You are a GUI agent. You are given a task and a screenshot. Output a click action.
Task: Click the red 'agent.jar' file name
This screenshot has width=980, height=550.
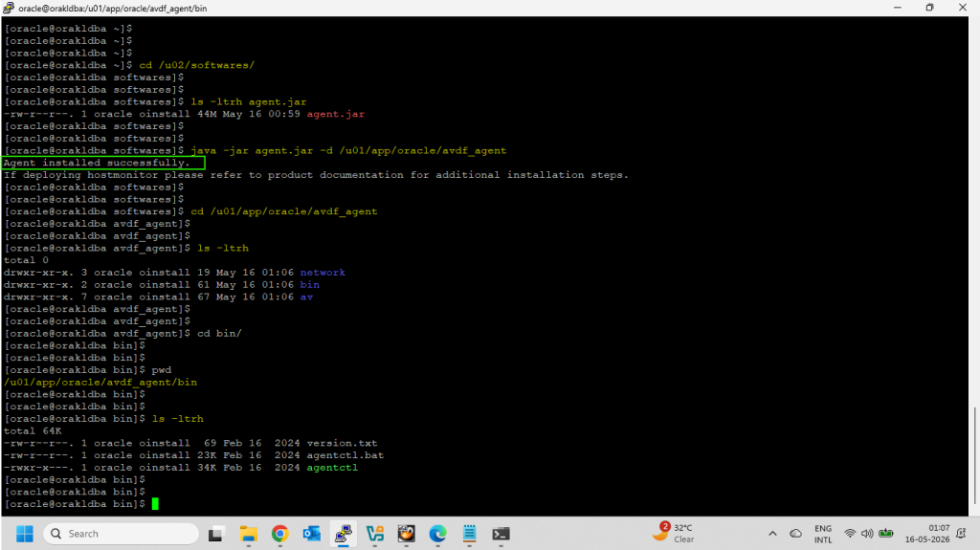[335, 114]
